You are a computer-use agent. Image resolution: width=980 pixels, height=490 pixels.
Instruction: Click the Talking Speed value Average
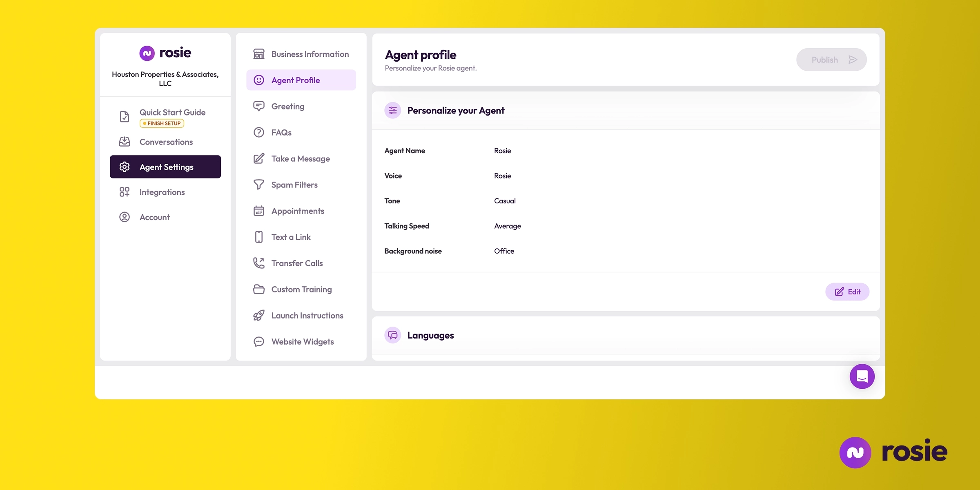click(508, 226)
